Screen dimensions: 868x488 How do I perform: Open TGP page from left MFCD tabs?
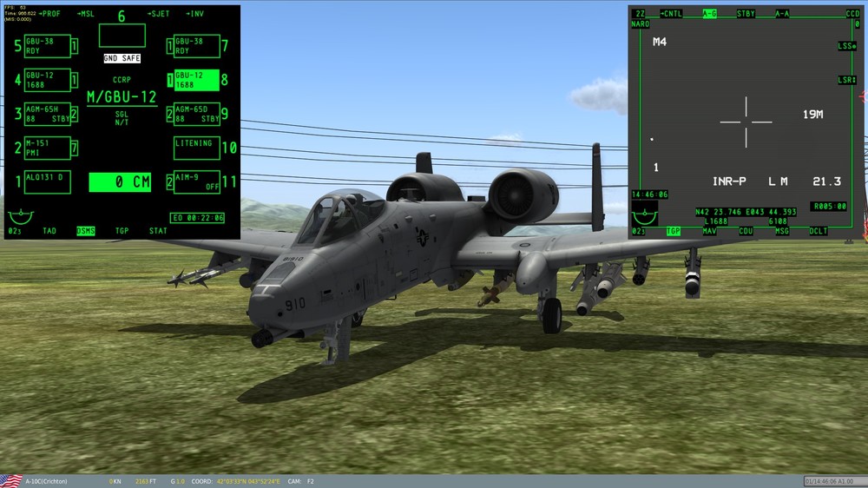tap(122, 231)
